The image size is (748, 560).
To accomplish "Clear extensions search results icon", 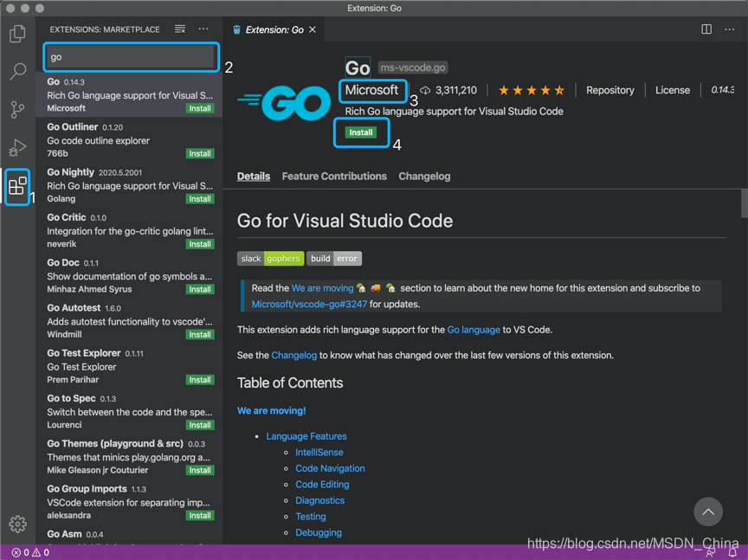I will [x=180, y=29].
